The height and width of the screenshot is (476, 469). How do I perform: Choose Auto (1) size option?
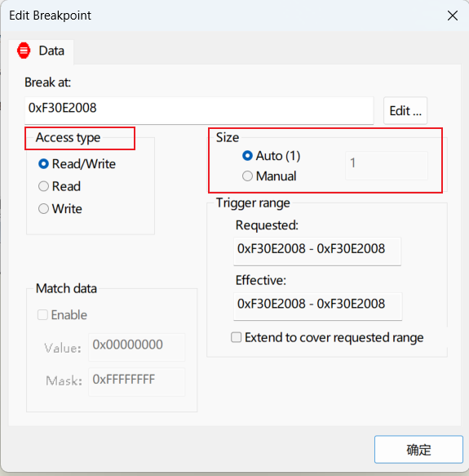point(272,156)
